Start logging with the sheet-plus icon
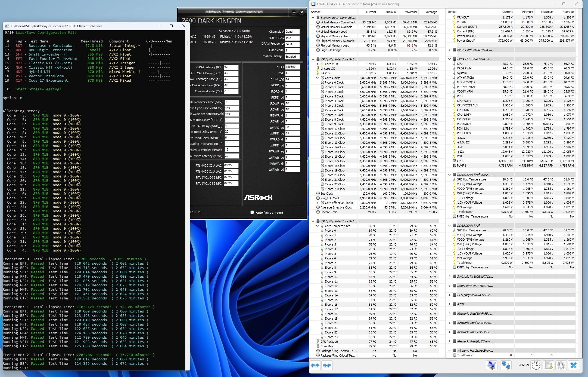The width and height of the screenshot is (588, 377). [x=548, y=365]
